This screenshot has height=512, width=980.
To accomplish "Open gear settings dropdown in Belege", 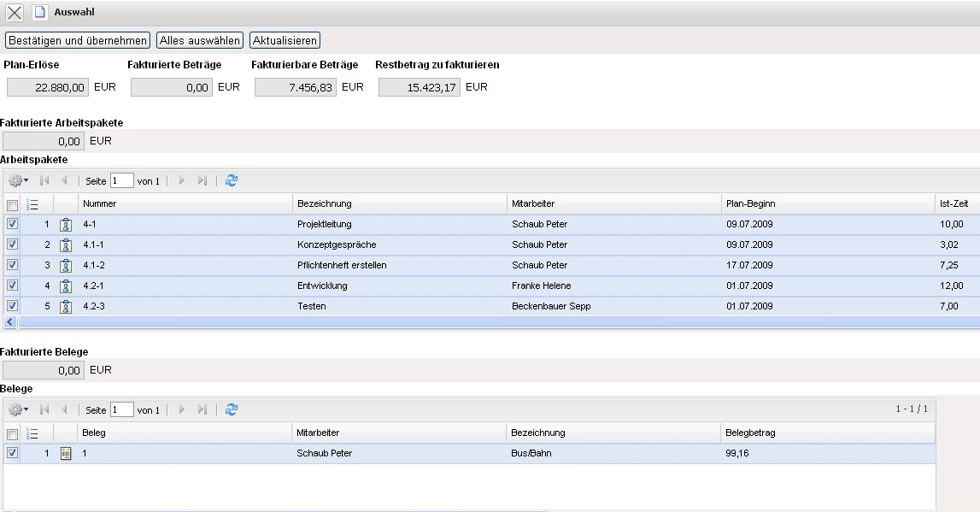I will coord(18,409).
